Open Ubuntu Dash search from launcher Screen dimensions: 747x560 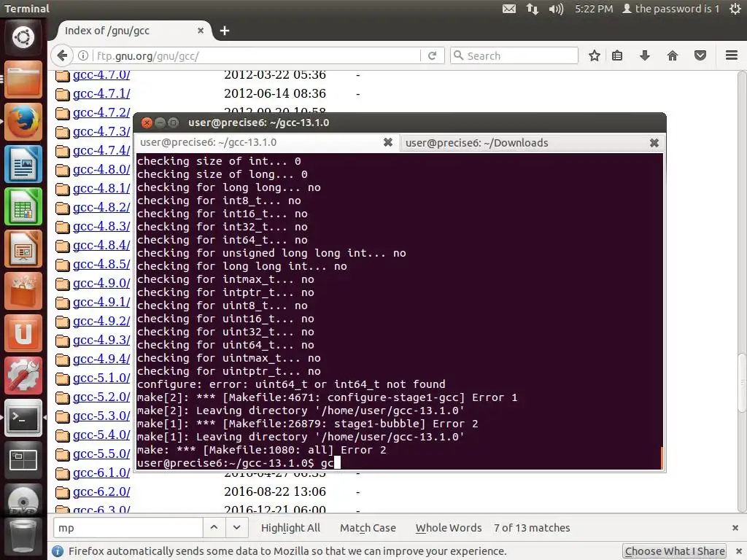(23, 37)
